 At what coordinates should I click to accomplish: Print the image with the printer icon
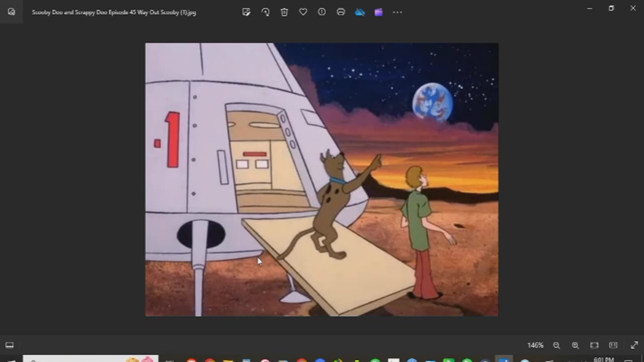(x=341, y=12)
